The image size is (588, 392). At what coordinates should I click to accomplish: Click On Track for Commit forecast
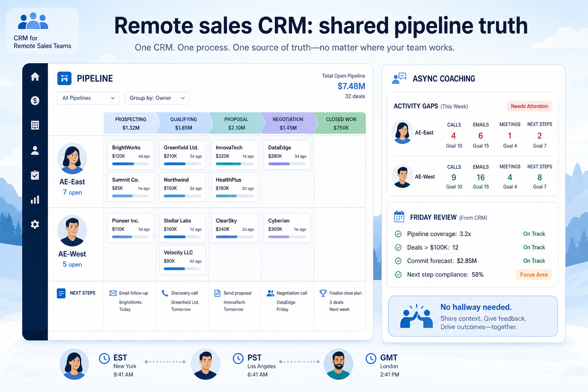[534, 261]
